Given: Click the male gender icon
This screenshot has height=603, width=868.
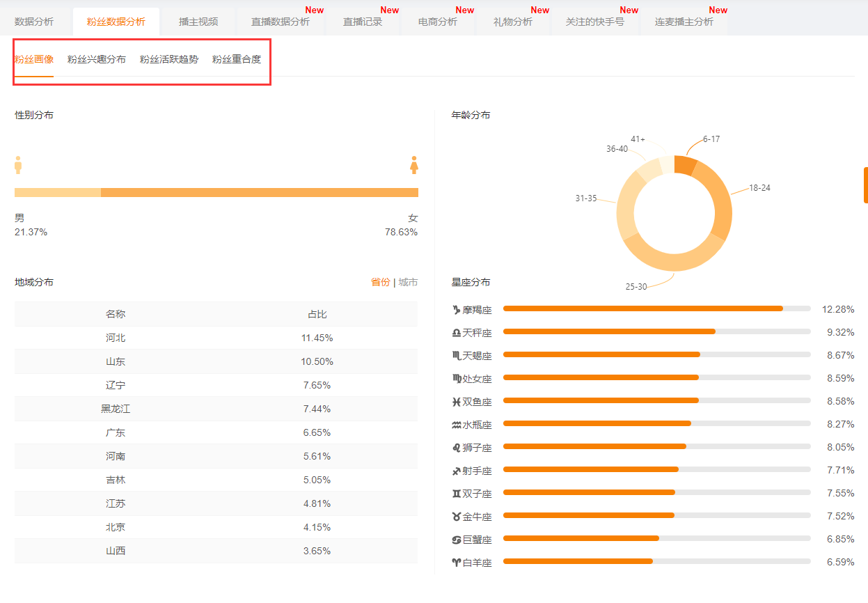Looking at the screenshot, I should pos(18,165).
